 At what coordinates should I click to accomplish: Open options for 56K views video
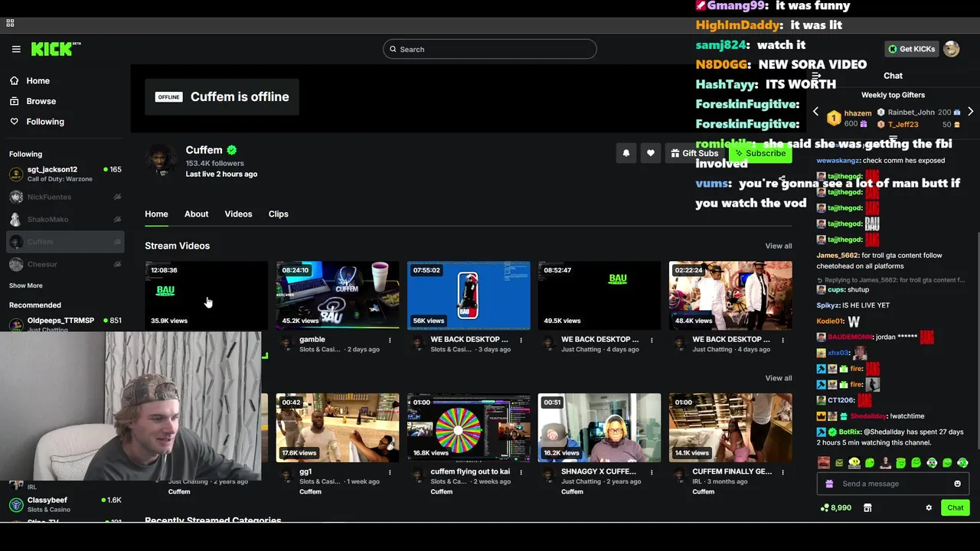tap(521, 340)
